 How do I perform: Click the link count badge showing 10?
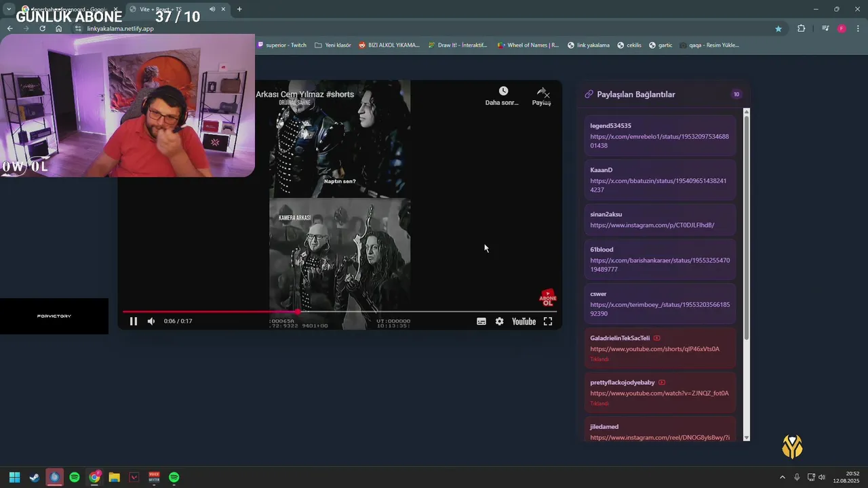tap(736, 94)
